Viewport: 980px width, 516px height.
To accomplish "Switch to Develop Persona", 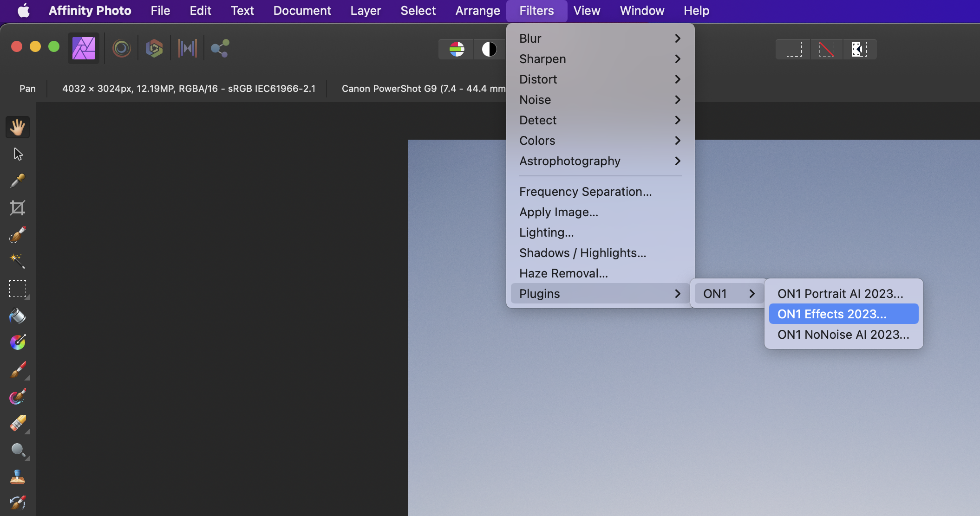I will tap(154, 48).
